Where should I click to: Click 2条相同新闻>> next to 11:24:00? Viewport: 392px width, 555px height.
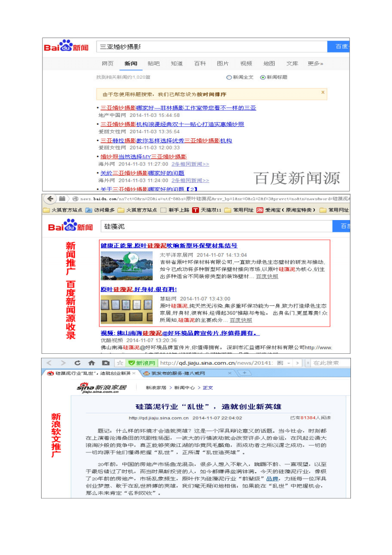(x=190, y=180)
